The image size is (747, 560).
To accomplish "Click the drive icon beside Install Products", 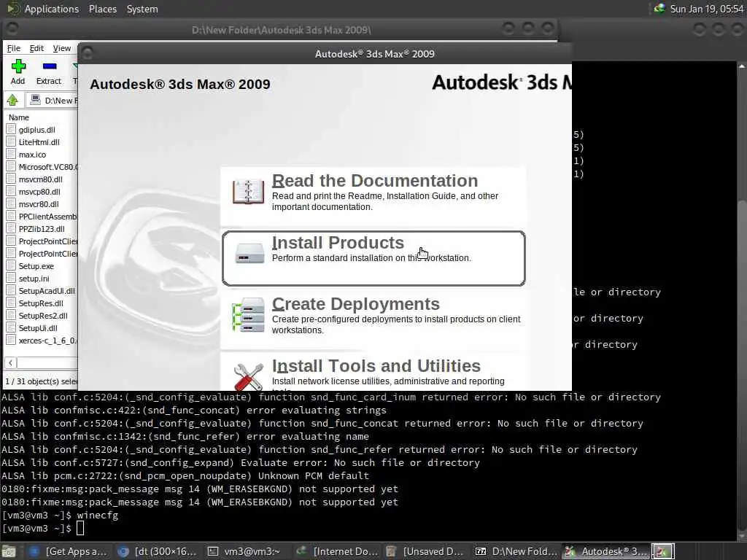I will click(x=249, y=253).
